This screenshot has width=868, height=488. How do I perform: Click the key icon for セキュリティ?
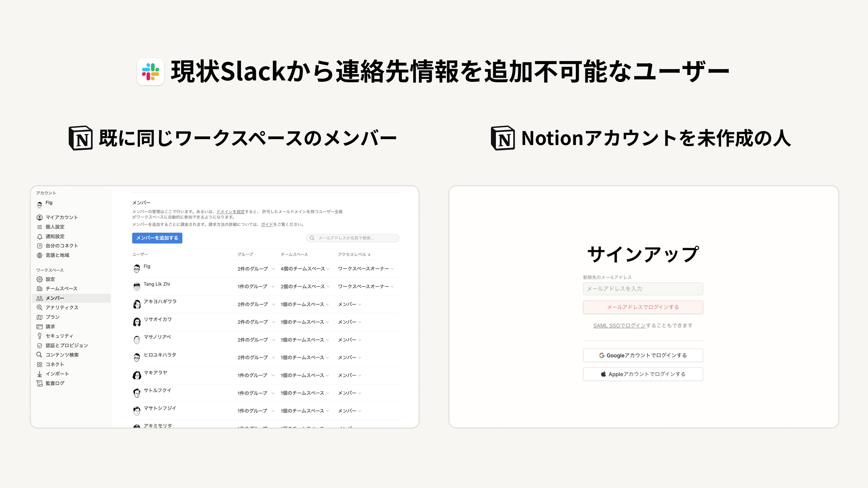tap(40, 336)
